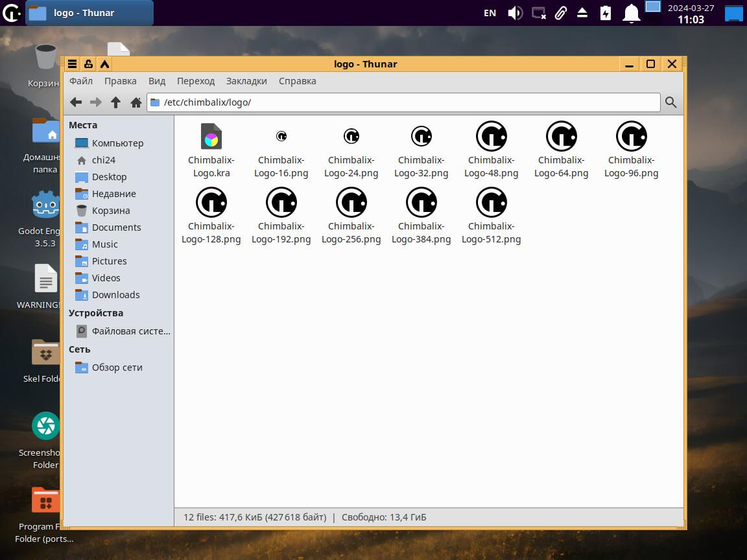747x560 pixels.
Task: Open the notifications bell icon
Action: [x=631, y=13]
